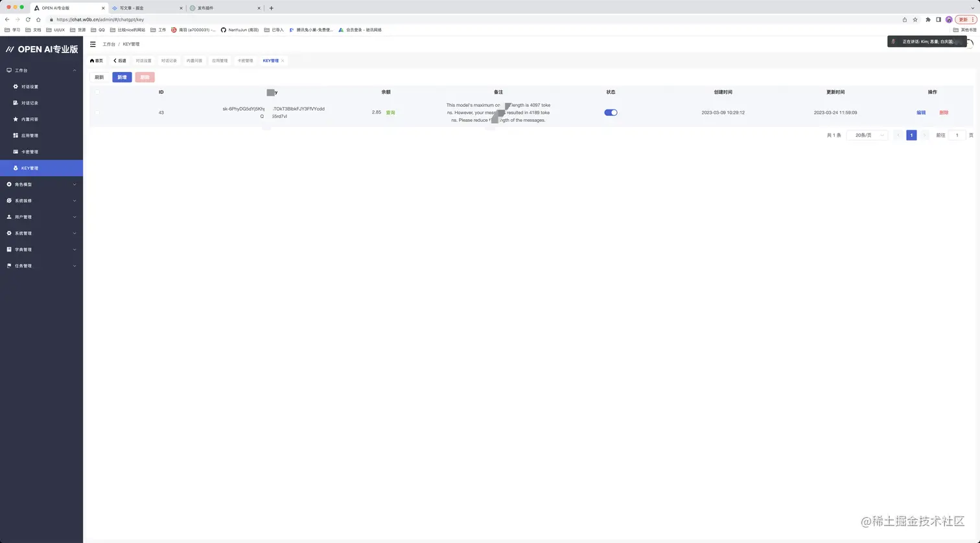Switch to the 对话设置 tab
Viewport: 980px width, 543px height.
[143, 60]
